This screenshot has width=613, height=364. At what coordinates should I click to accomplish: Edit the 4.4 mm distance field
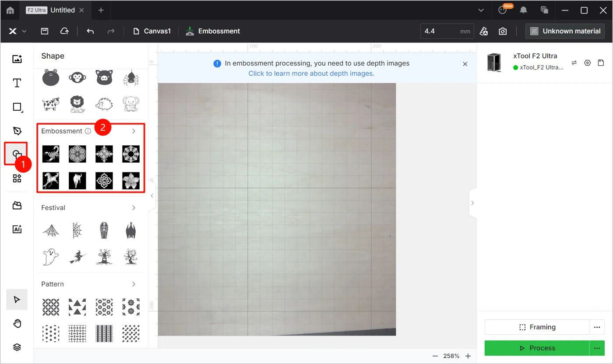pyautogui.click(x=447, y=31)
